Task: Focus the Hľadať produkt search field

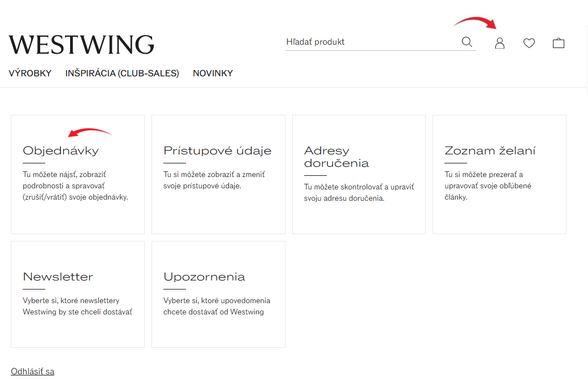Action: click(371, 42)
